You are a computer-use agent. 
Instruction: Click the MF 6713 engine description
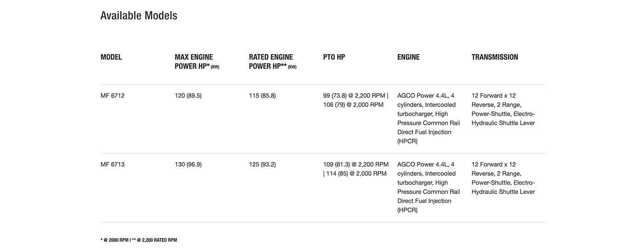428,187
